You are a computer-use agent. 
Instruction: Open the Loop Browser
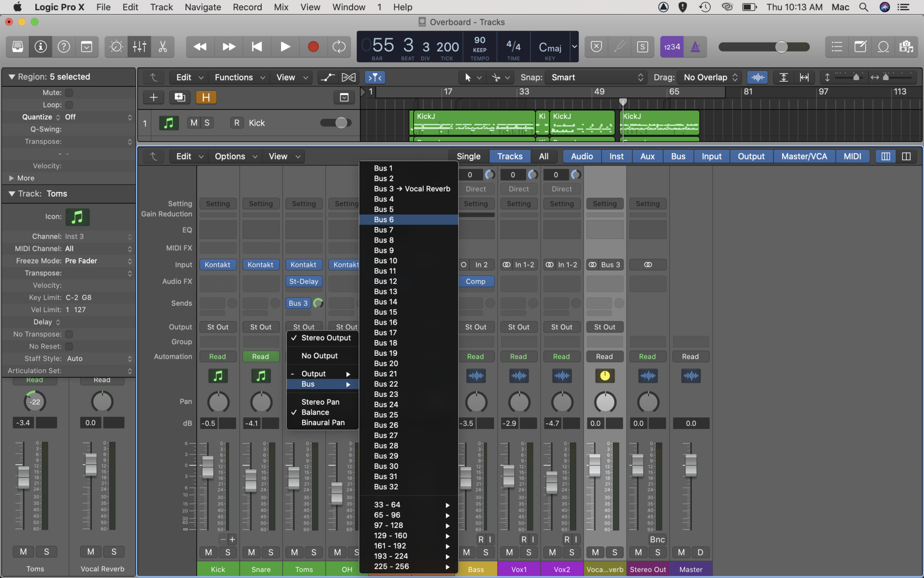[x=883, y=47]
